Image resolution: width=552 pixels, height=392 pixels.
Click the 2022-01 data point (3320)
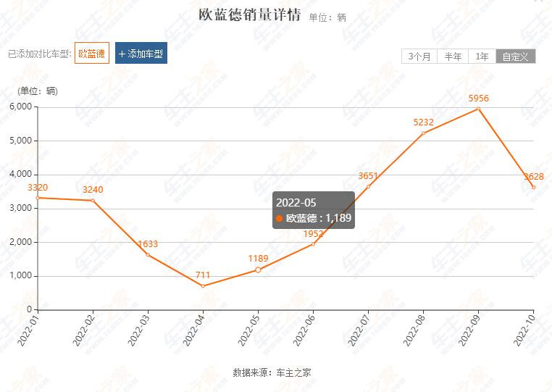(x=38, y=198)
